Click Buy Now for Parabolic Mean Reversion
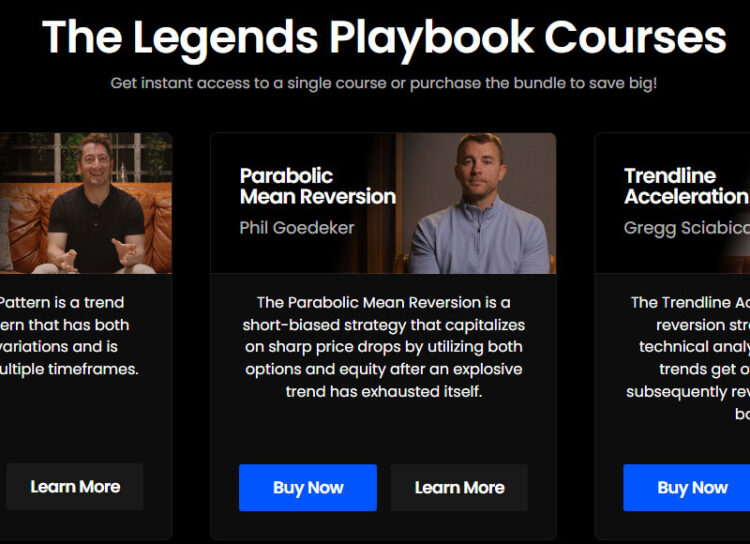750x544 pixels. tap(308, 488)
